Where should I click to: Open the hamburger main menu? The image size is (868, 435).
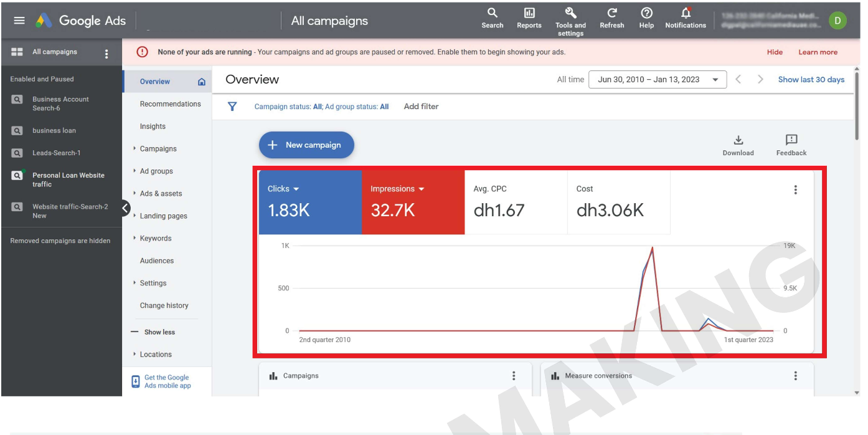coord(19,21)
